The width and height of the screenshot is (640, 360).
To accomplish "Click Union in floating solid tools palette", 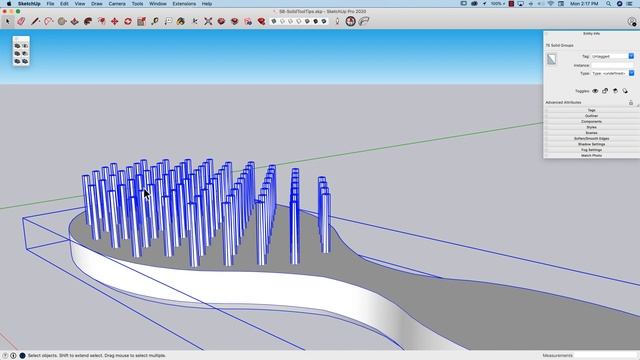I will [x=17, y=53].
